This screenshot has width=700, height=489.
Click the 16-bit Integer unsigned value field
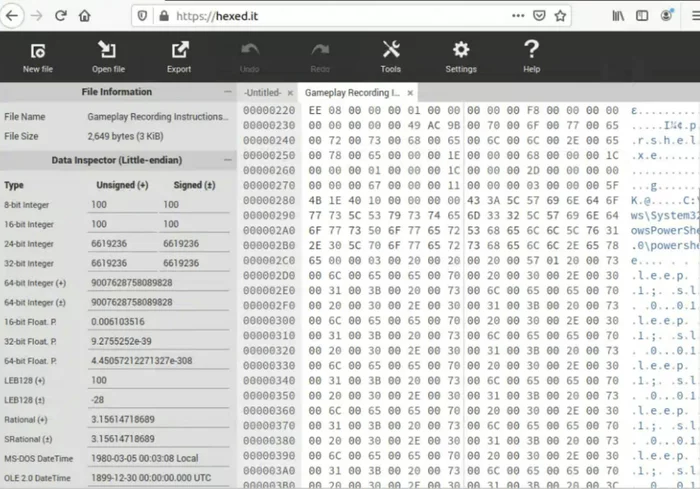122,224
